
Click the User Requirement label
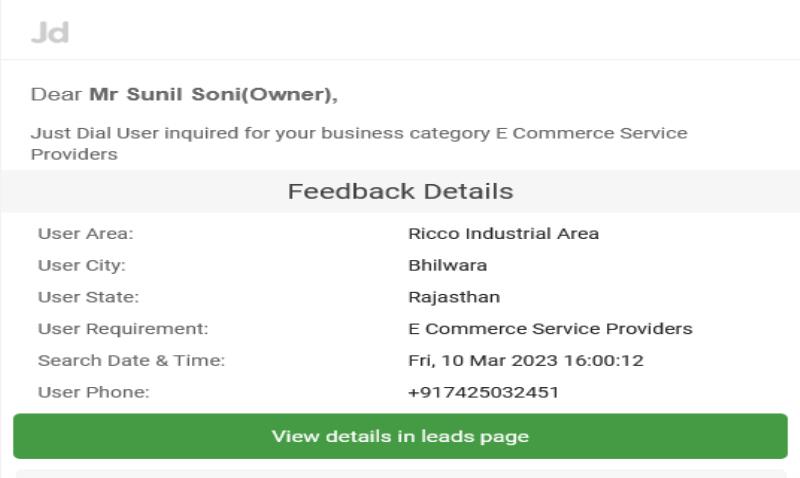123,329
